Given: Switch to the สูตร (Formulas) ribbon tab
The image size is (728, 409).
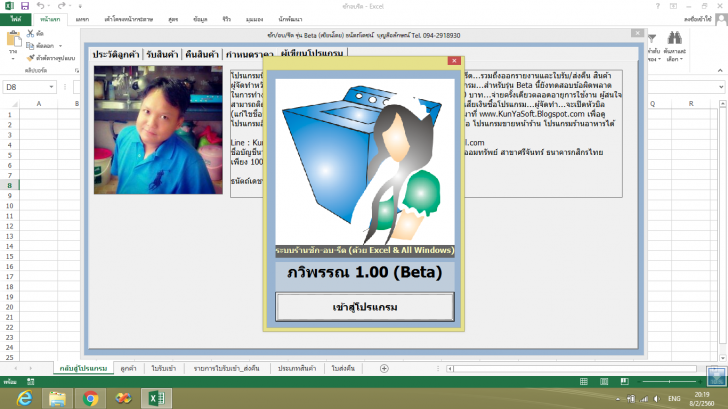Looking at the screenshot, I should tap(173, 19).
